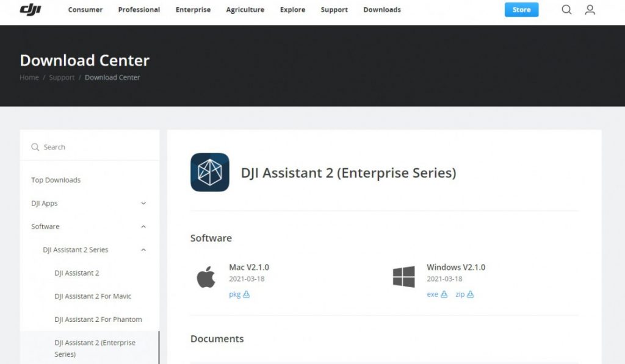The width and height of the screenshot is (625, 364).
Task: Select DJI Assistant 2 For Mavic
Action: 93,296
